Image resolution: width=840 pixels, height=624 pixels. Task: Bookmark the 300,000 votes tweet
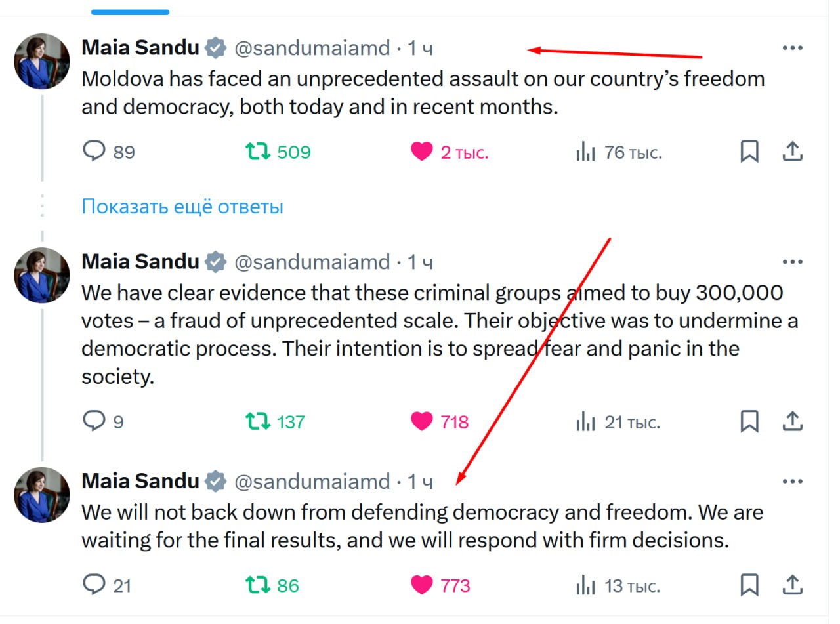point(749,421)
